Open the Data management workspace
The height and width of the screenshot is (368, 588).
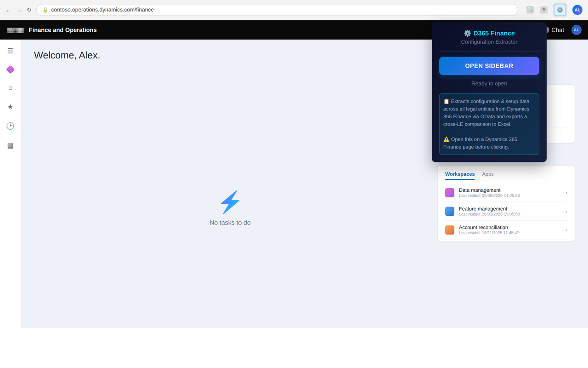pos(506,193)
